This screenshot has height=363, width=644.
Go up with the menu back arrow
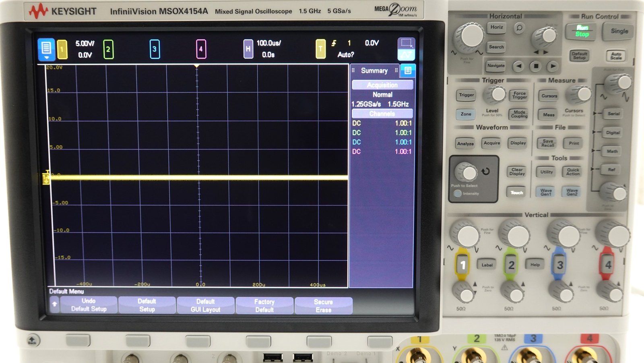point(54,305)
